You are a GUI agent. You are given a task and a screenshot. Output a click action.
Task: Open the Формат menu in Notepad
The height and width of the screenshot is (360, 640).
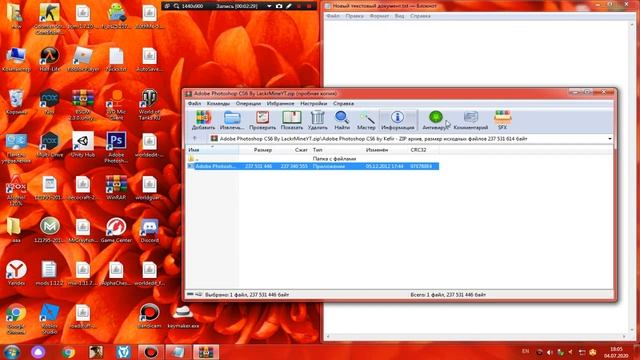tap(379, 16)
